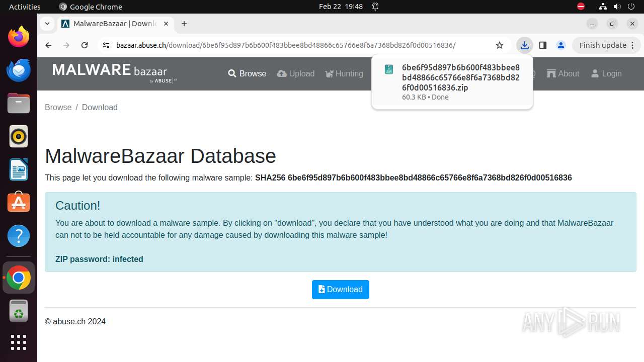Click the blue Download button

pos(341,290)
